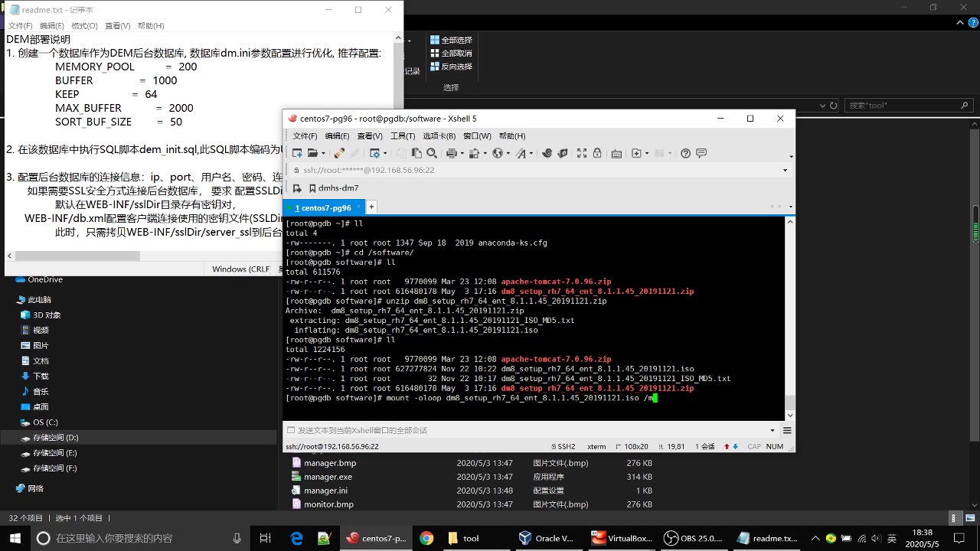Open Xshell Help question mark icon
Screen dimensions: 980x551
[686, 153]
